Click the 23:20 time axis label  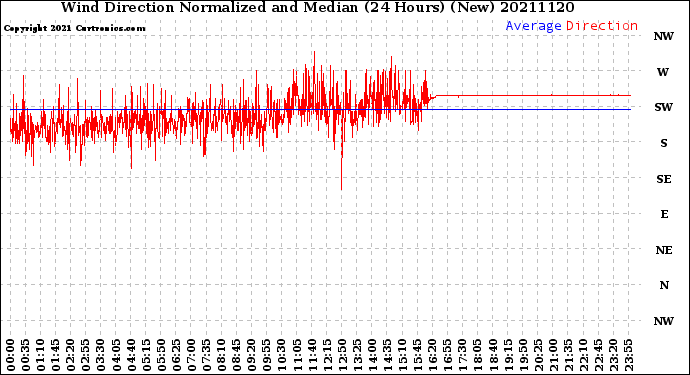pos(613,355)
